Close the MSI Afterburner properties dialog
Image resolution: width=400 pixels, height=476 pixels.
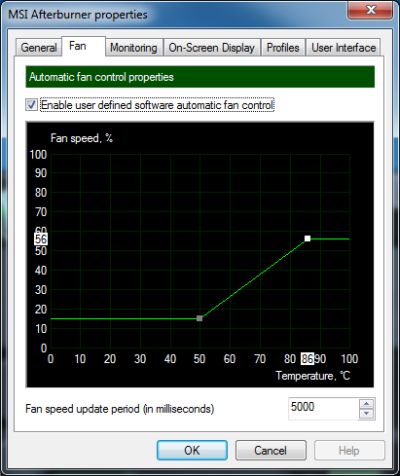[x=371, y=11]
